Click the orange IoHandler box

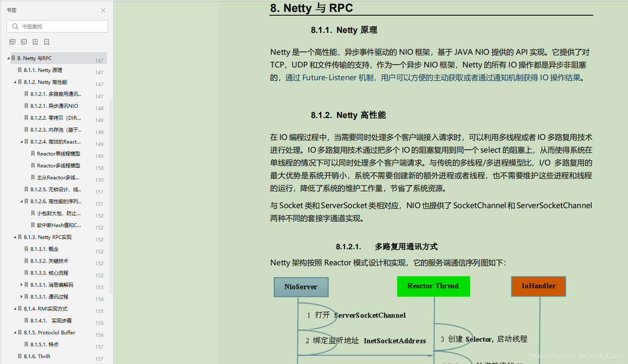pyautogui.click(x=539, y=286)
